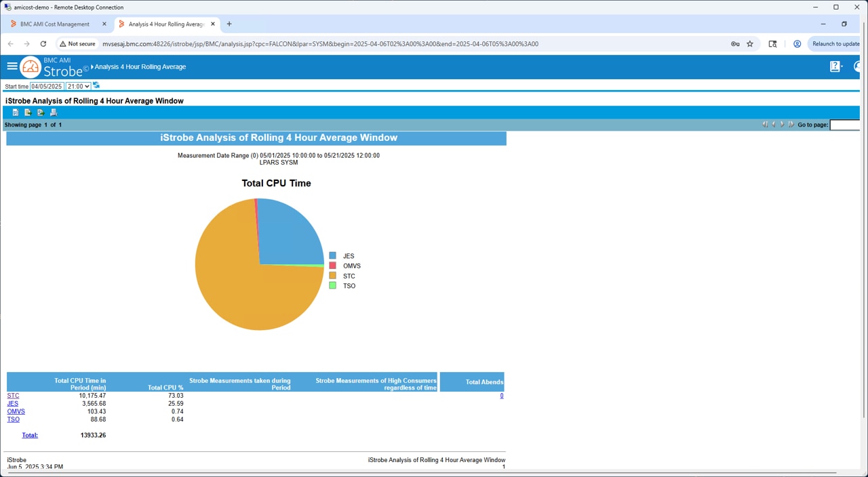Image resolution: width=868 pixels, height=477 pixels.
Task: Click the Relaunch to update button
Action: (x=835, y=43)
